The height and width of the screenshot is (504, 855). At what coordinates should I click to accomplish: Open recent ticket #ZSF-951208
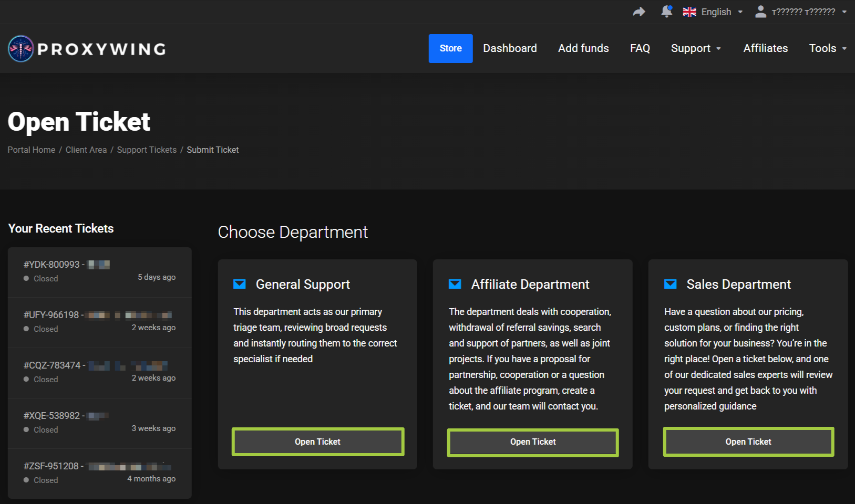click(100, 473)
